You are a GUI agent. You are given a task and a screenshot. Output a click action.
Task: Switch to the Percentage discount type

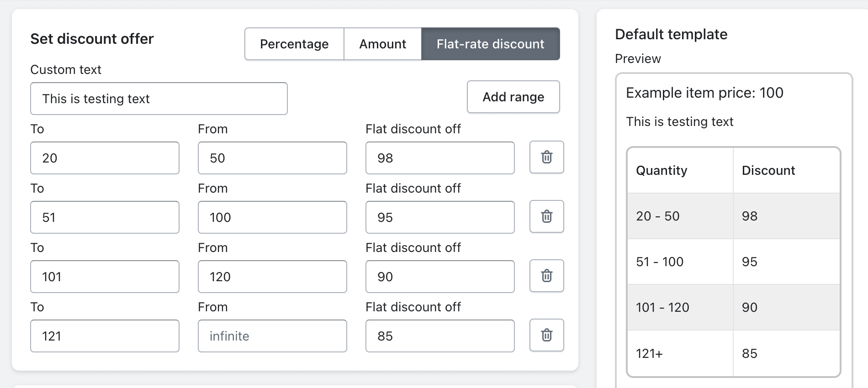click(x=294, y=44)
